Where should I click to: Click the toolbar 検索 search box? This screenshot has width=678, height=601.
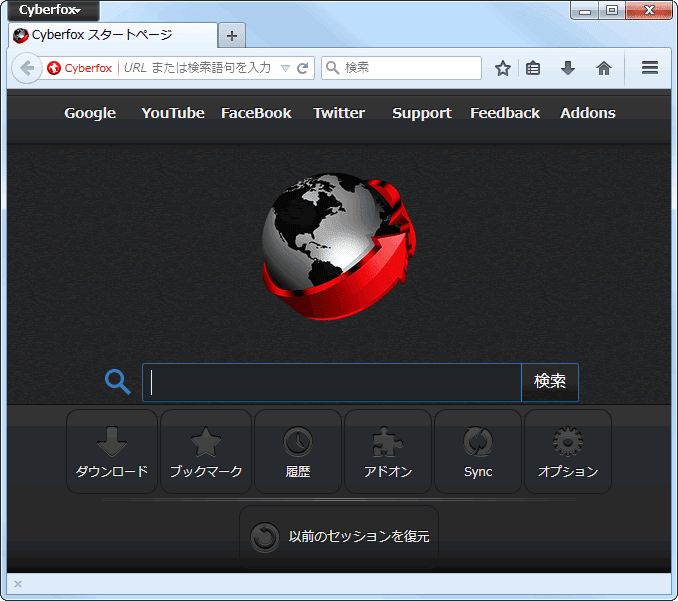click(x=401, y=68)
